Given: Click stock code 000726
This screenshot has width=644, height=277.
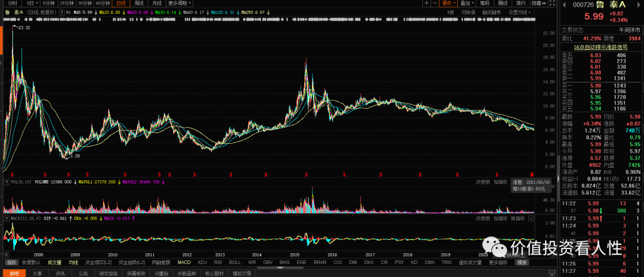Looking at the screenshot, I should pos(583,5).
